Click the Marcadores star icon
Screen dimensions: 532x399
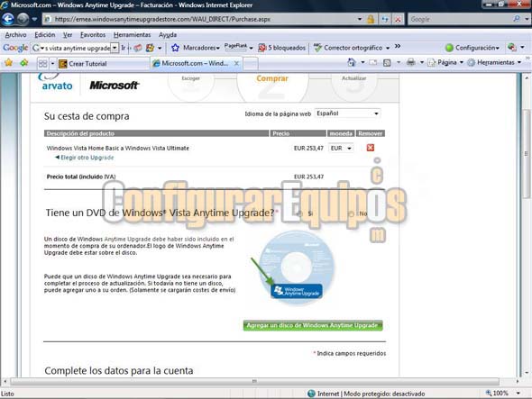coord(175,48)
